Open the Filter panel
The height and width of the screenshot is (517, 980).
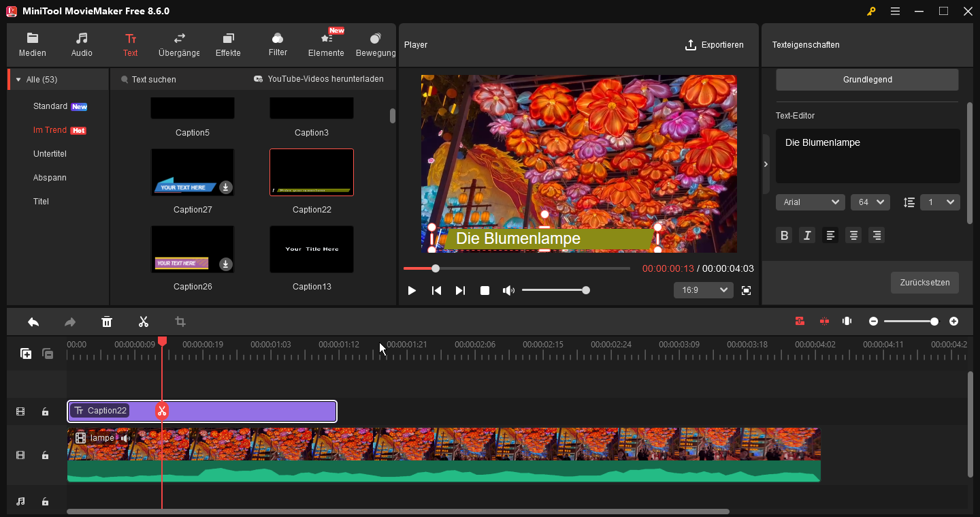coord(277,44)
